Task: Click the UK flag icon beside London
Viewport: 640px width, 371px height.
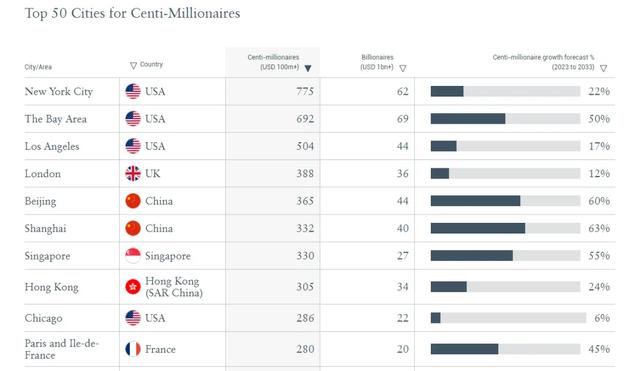Action: click(133, 173)
